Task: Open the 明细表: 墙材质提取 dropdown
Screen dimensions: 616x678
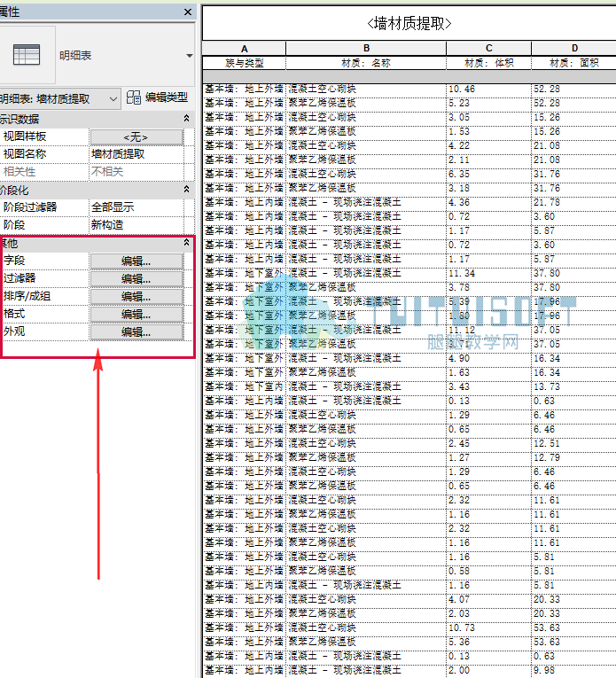Action: tap(58, 99)
